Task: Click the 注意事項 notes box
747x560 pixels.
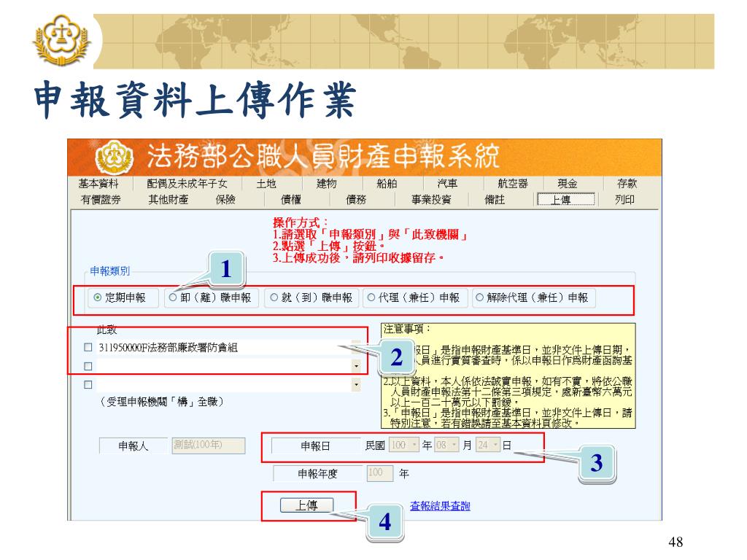Action: (x=508, y=376)
